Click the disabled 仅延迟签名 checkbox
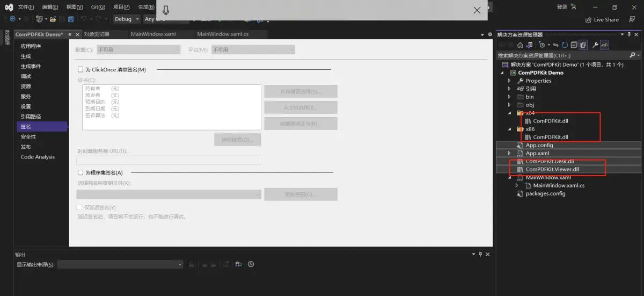The image size is (644, 296). (80, 207)
